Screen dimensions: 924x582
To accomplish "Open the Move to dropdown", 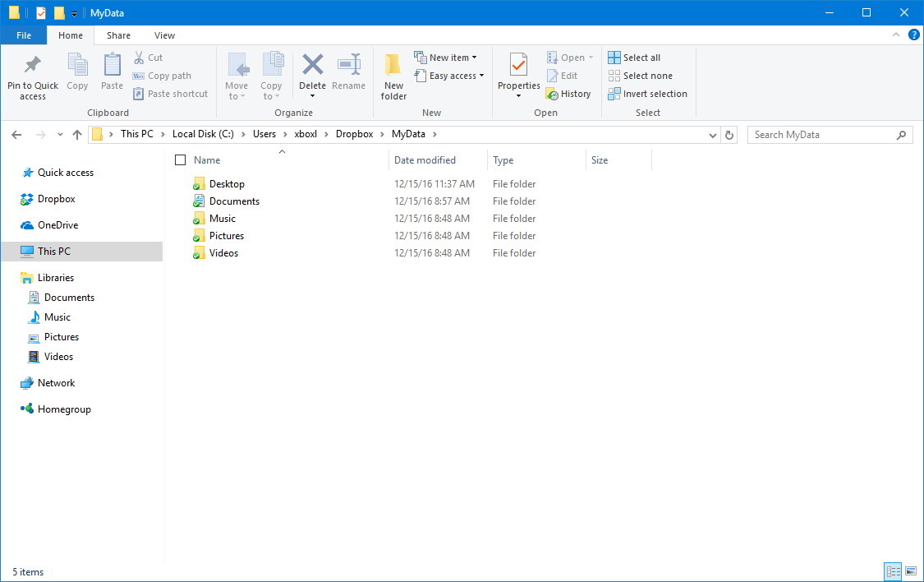I will (237, 76).
